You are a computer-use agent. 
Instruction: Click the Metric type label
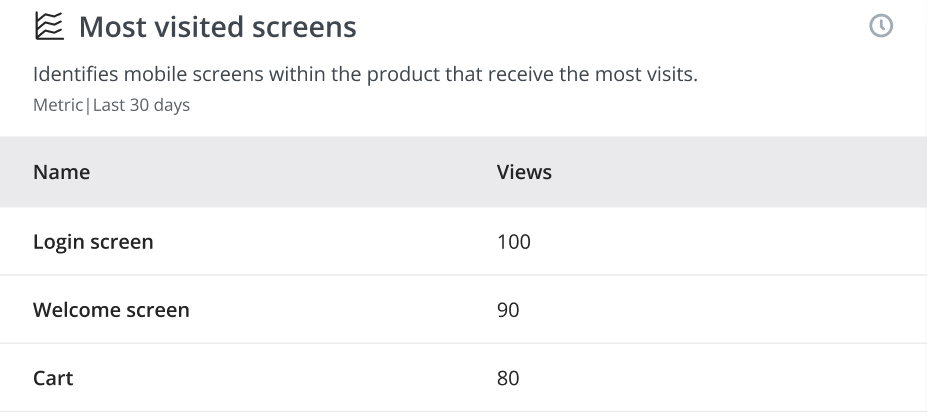pos(58,105)
